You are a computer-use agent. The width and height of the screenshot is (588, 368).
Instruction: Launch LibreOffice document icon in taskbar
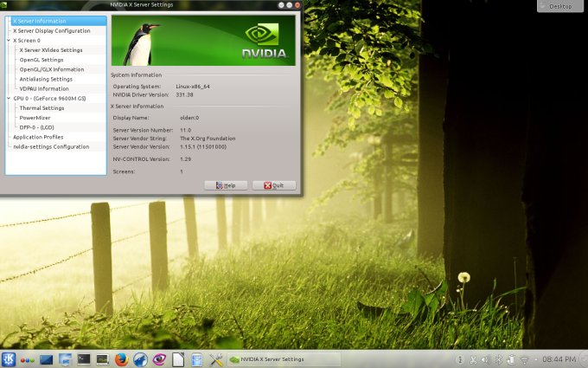(x=178, y=359)
